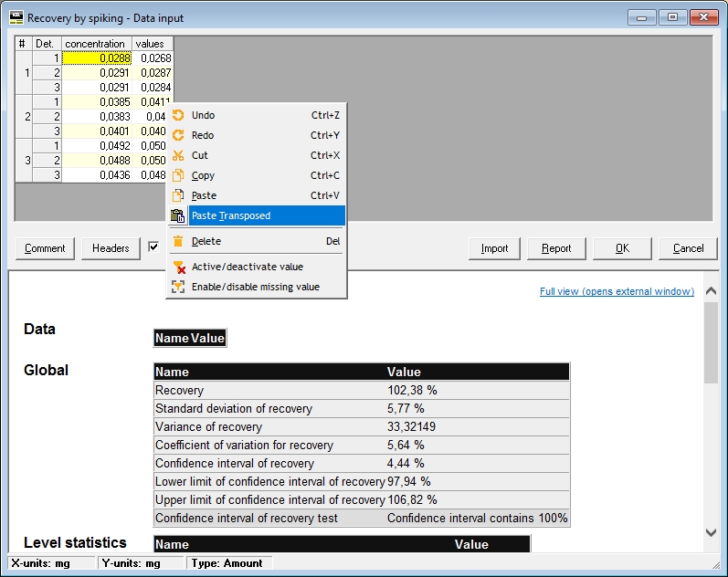Click the Undo icon in context menu

[178, 115]
